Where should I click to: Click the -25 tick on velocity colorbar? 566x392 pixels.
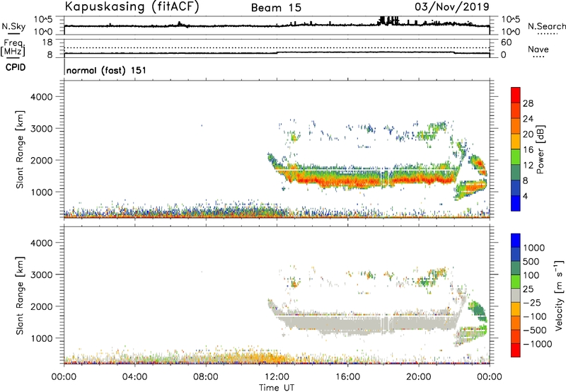531,302
